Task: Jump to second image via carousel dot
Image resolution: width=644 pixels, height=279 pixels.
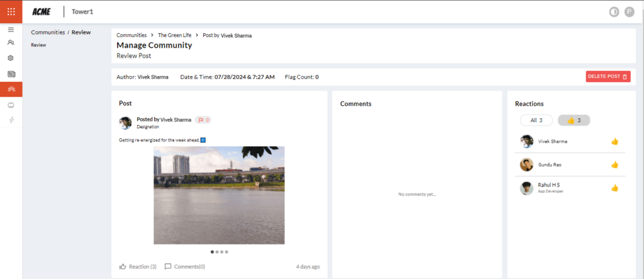Action: point(217,251)
